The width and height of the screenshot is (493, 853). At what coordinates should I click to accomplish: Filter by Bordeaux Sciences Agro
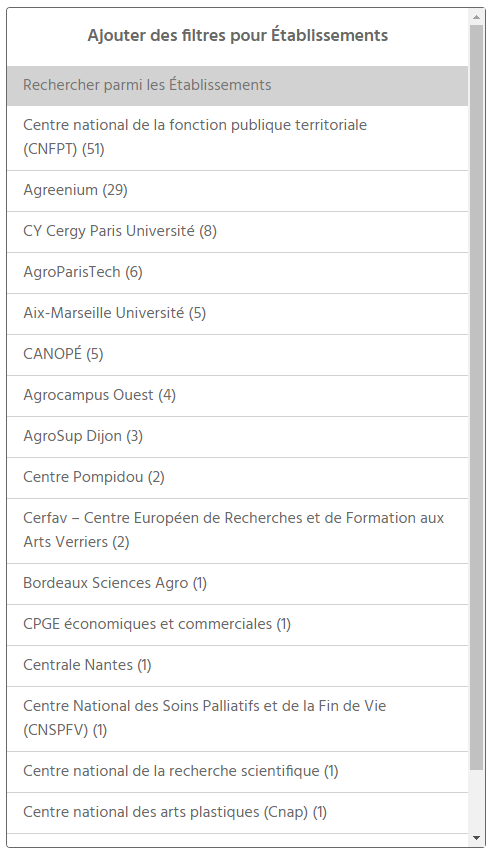pos(237,584)
